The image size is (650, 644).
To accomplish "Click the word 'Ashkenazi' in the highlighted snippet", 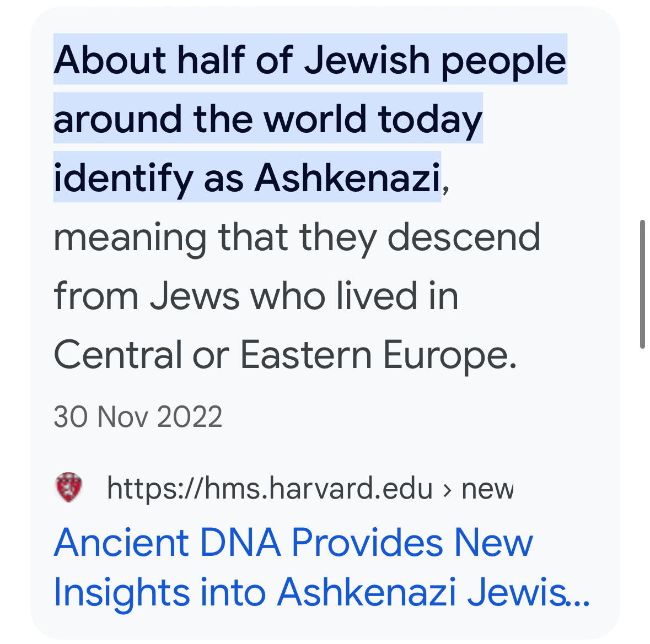I will pyautogui.click(x=347, y=178).
